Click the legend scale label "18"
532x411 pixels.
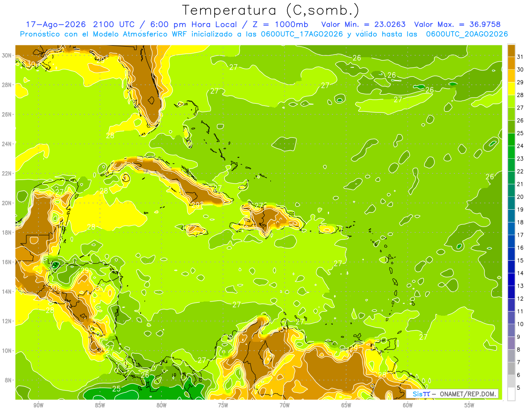click(x=520, y=222)
